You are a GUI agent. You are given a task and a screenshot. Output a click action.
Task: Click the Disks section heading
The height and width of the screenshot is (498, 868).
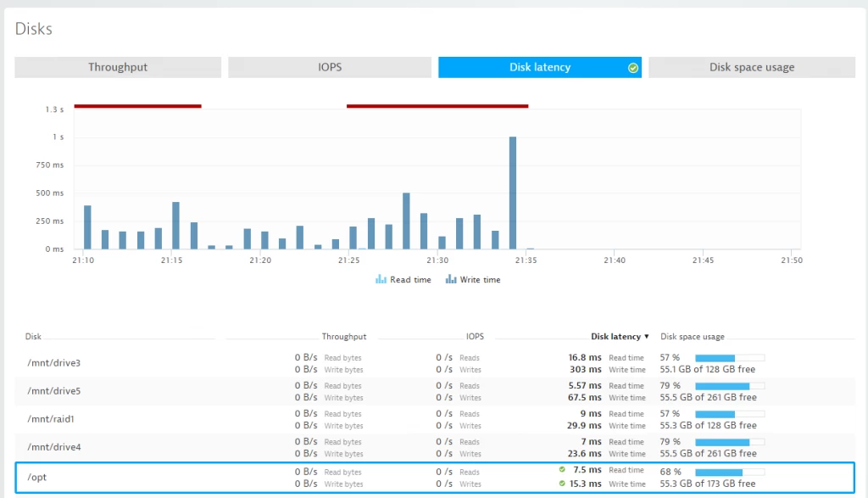(x=34, y=29)
